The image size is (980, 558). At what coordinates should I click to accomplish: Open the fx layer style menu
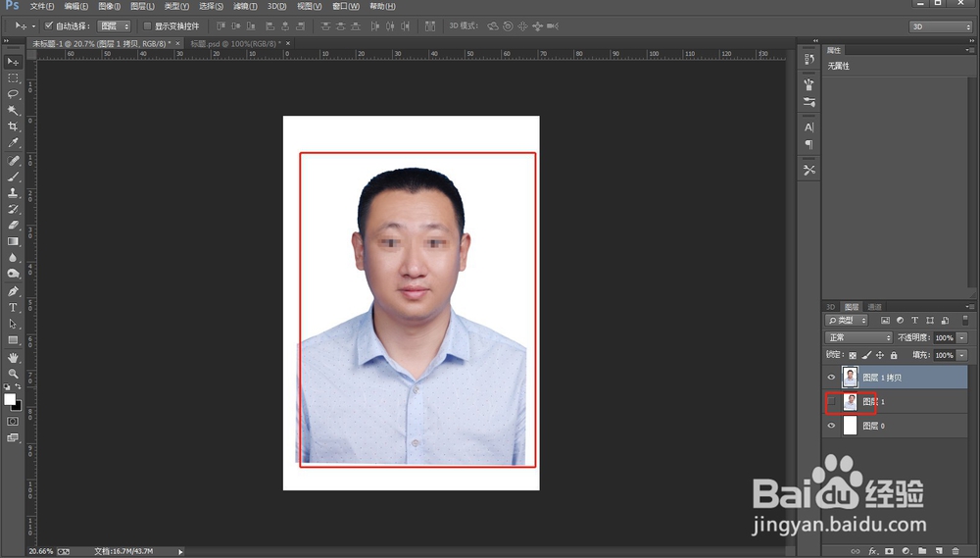873,551
